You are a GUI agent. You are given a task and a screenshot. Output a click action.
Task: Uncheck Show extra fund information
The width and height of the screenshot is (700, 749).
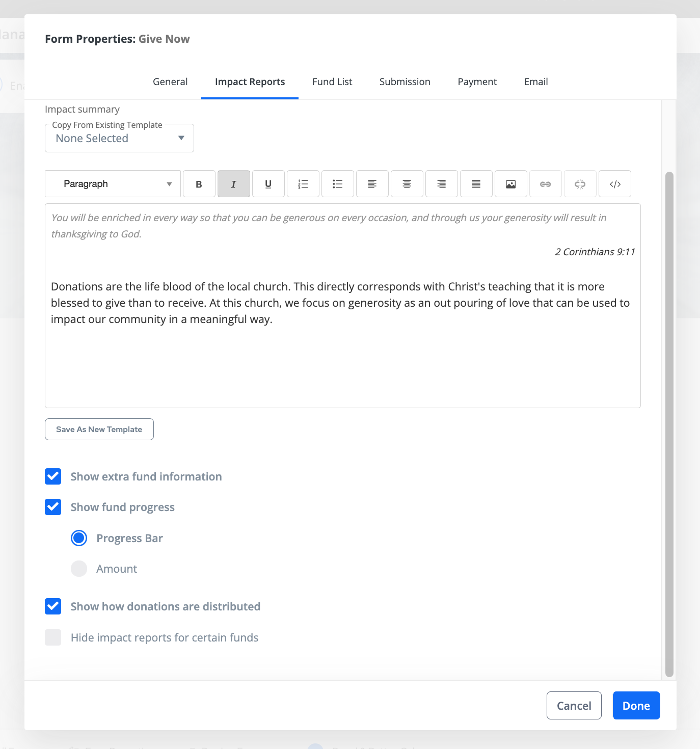53,476
